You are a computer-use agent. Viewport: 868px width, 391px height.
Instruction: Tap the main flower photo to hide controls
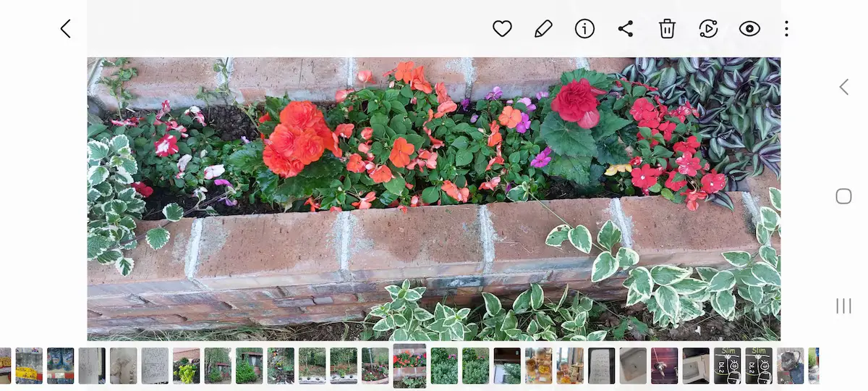pyautogui.click(x=434, y=199)
